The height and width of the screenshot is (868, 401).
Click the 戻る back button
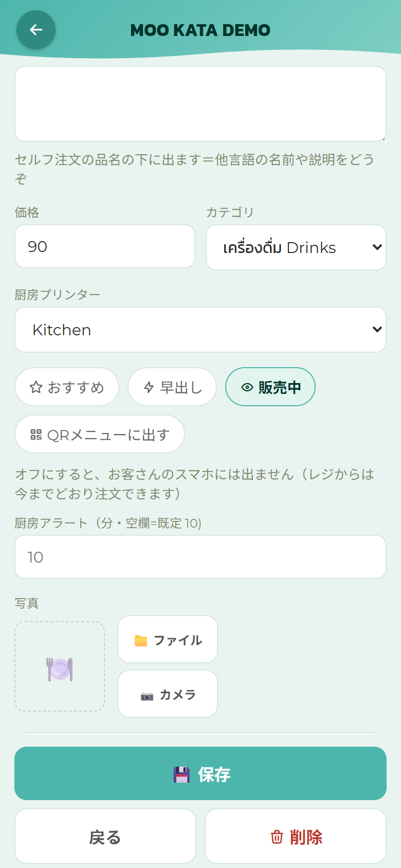pos(105,836)
